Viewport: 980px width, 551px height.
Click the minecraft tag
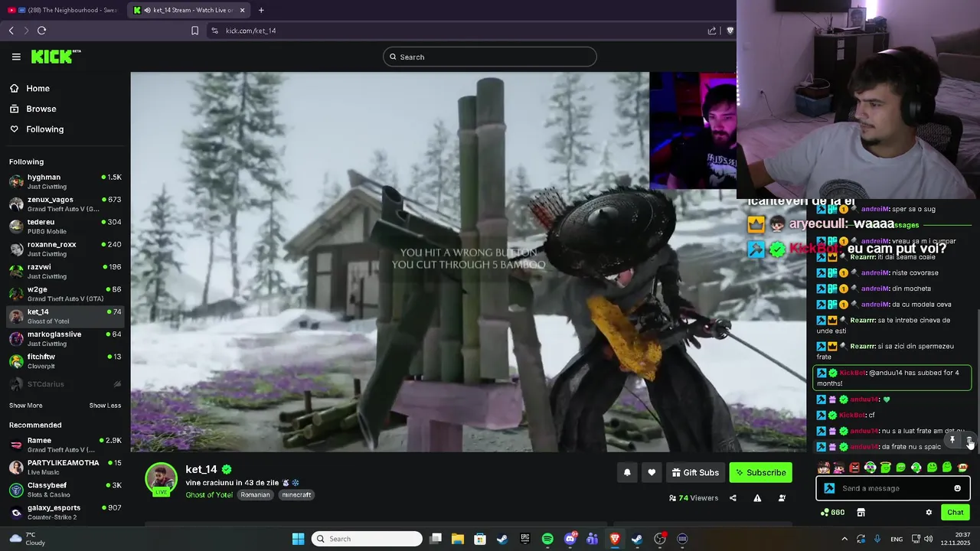coord(296,495)
